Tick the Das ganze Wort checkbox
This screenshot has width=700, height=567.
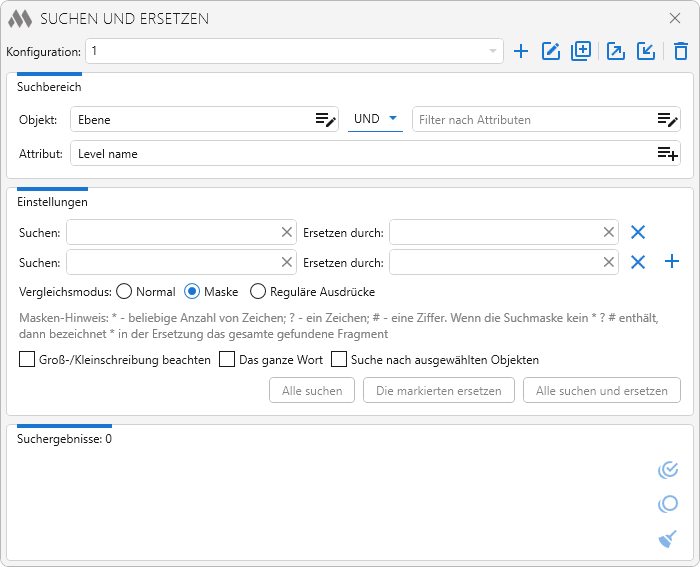pos(227,359)
